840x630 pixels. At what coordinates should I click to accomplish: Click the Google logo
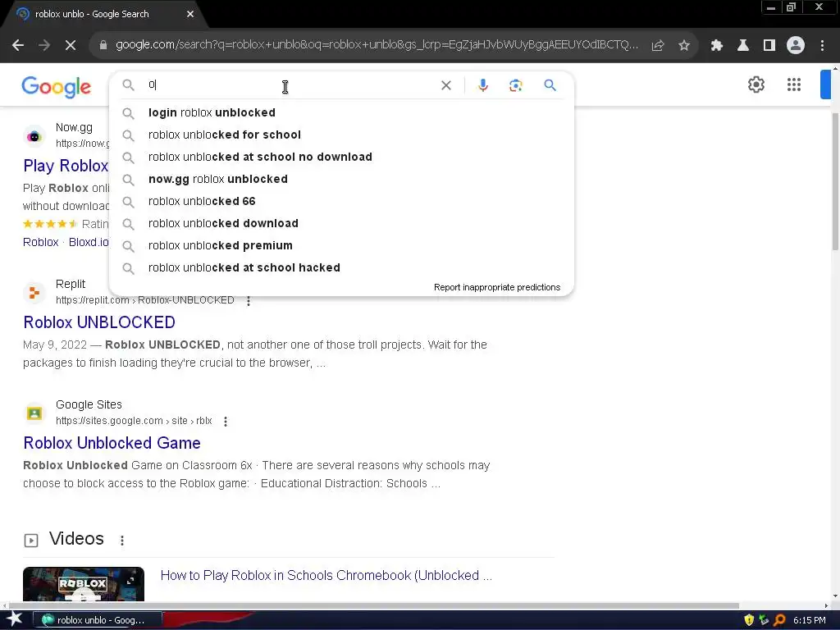pyautogui.click(x=57, y=86)
